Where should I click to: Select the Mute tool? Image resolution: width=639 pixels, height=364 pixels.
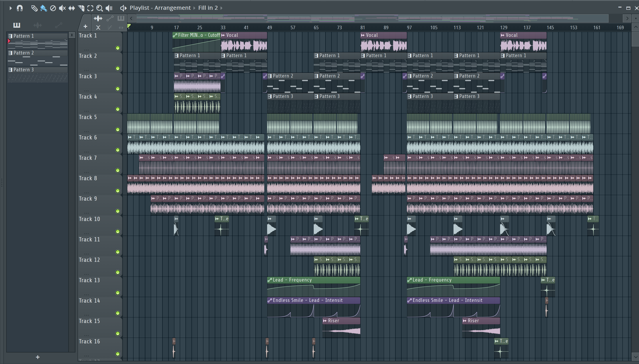coord(62,8)
